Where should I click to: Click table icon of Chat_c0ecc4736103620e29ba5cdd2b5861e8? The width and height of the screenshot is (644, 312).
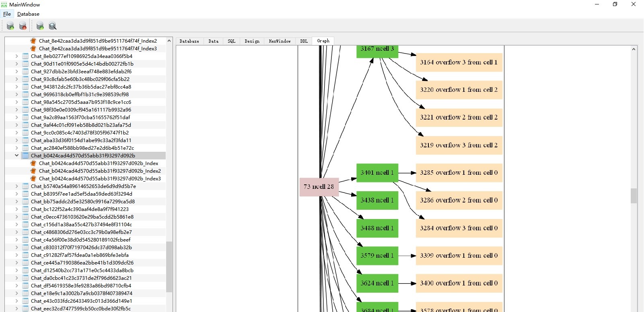pyautogui.click(x=25, y=217)
